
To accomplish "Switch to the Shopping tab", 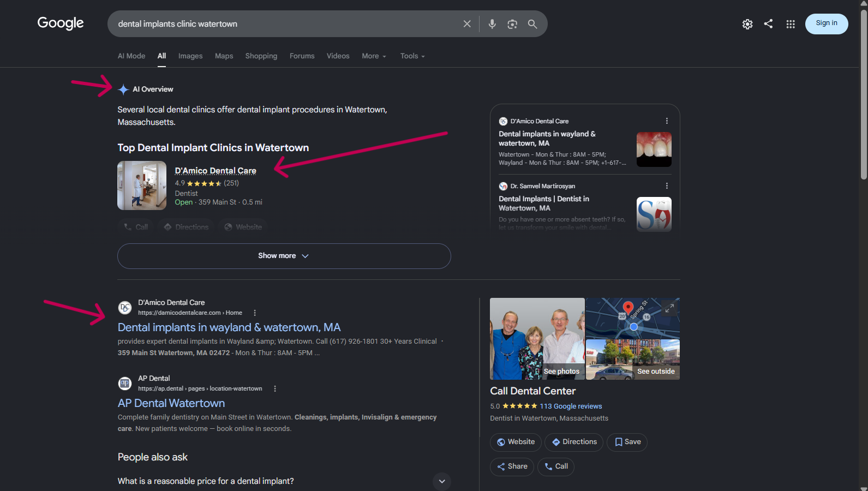I will click(x=261, y=56).
